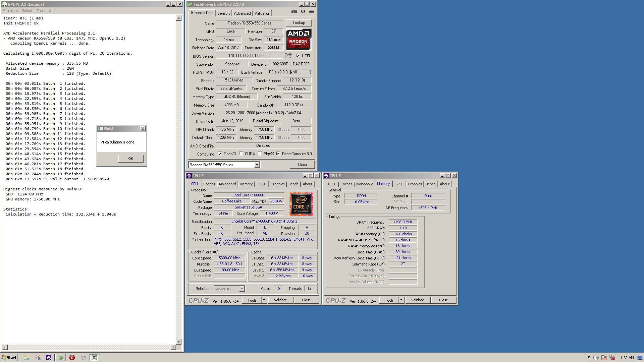
Task: Open Windows Explorer from the taskbar
Action: tap(26, 358)
